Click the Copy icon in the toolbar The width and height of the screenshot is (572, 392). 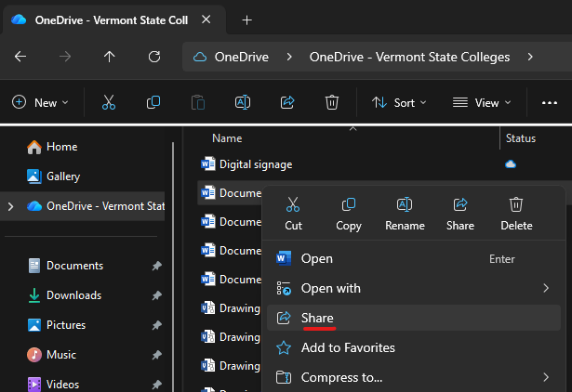pyautogui.click(x=153, y=102)
